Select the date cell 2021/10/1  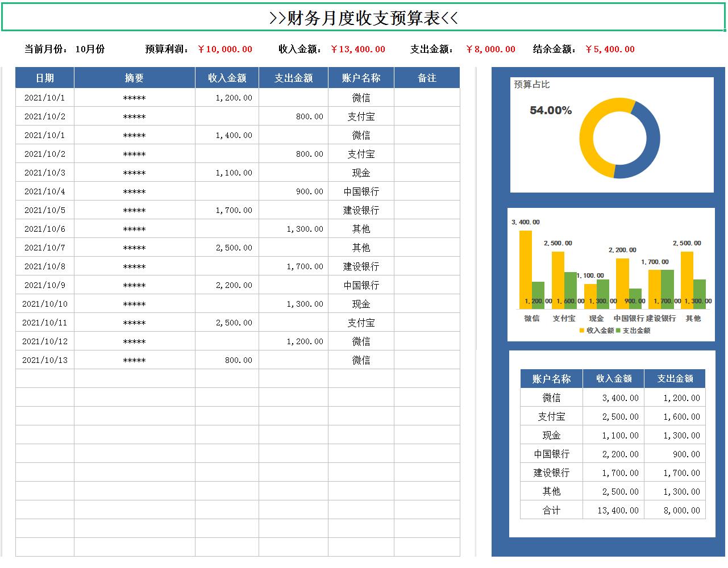pyautogui.click(x=45, y=97)
